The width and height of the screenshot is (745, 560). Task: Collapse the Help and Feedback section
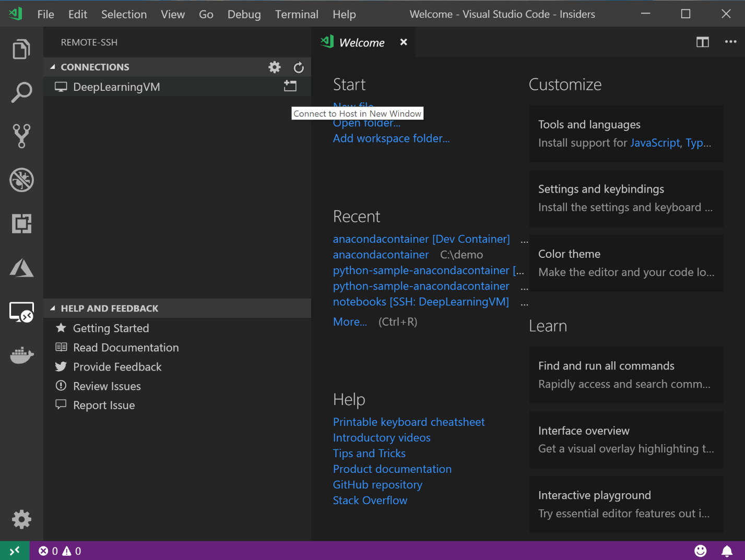pyautogui.click(x=53, y=308)
